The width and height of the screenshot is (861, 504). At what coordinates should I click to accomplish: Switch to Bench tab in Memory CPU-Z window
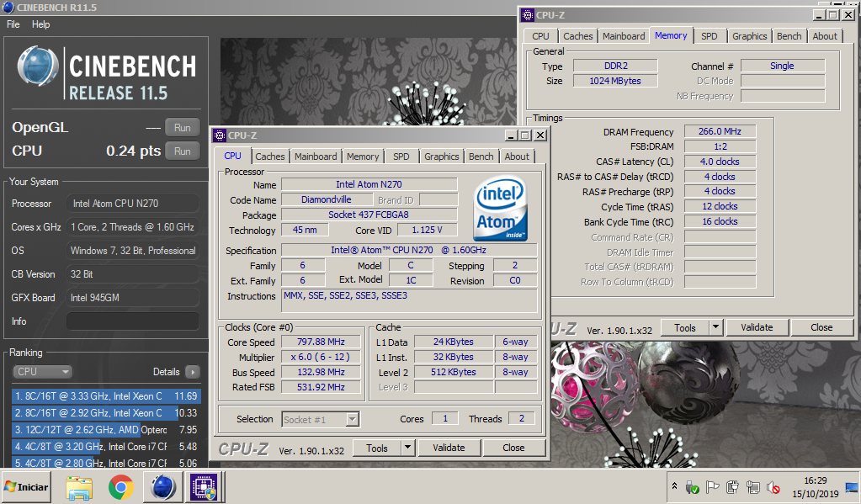(x=789, y=36)
